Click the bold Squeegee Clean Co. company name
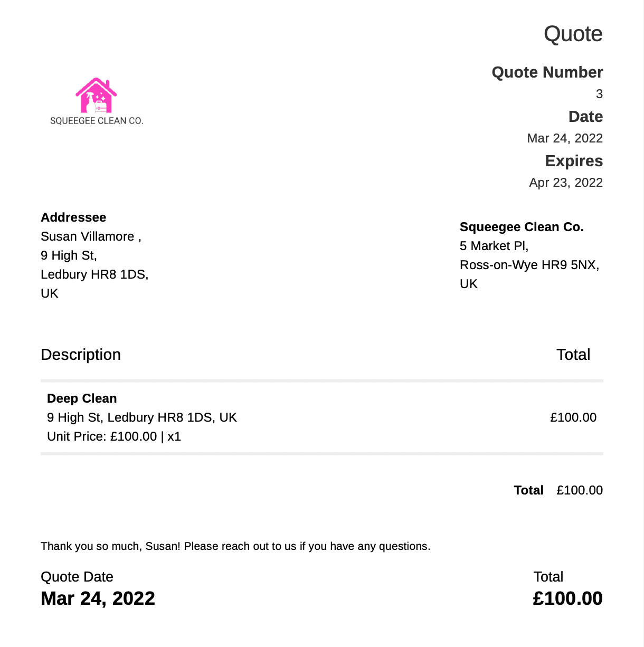This screenshot has width=644, height=647. [522, 227]
